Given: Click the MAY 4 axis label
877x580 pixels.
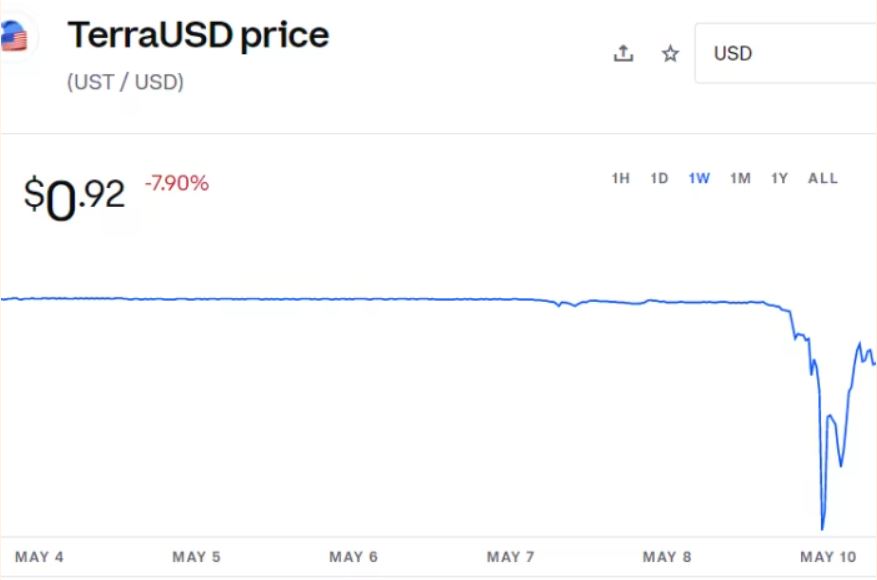Looking at the screenshot, I should [x=40, y=557].
